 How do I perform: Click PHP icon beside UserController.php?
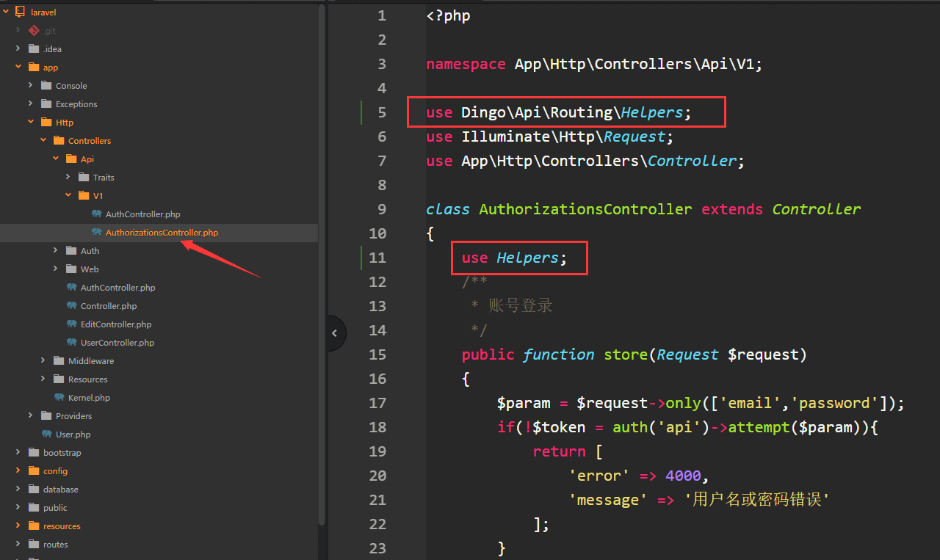click(x=71, y=343)
